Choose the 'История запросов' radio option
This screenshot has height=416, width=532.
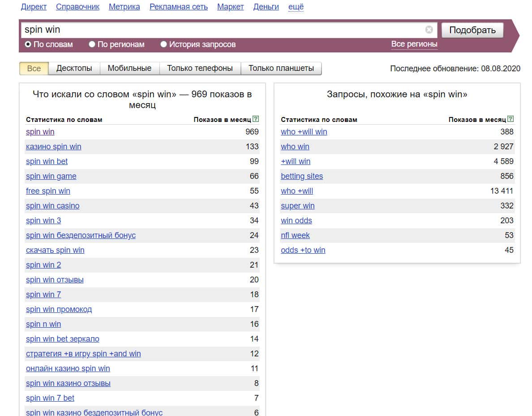(164, 44)
